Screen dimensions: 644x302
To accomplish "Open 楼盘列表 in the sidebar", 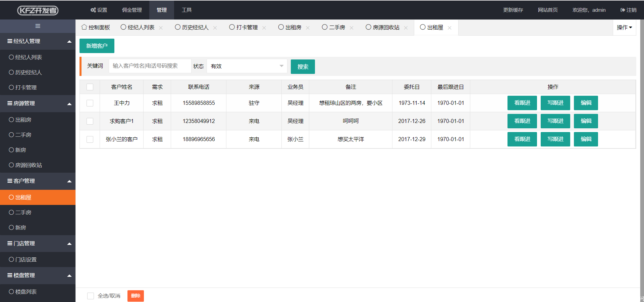I will click(38, 292).
